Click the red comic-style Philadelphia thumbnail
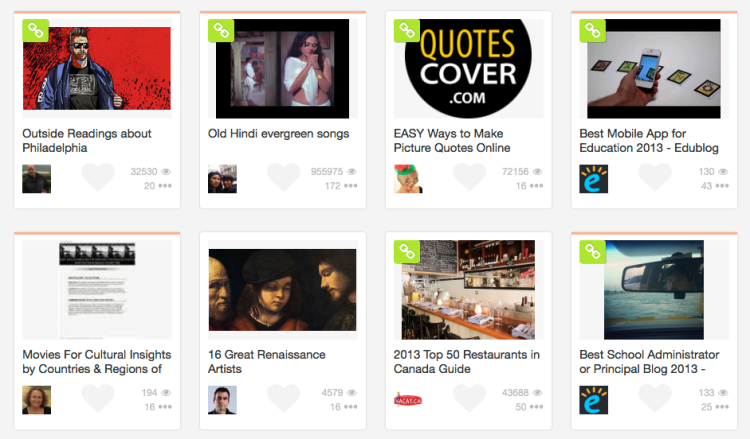This screenshot has height=439, width=750. (97, 68)
